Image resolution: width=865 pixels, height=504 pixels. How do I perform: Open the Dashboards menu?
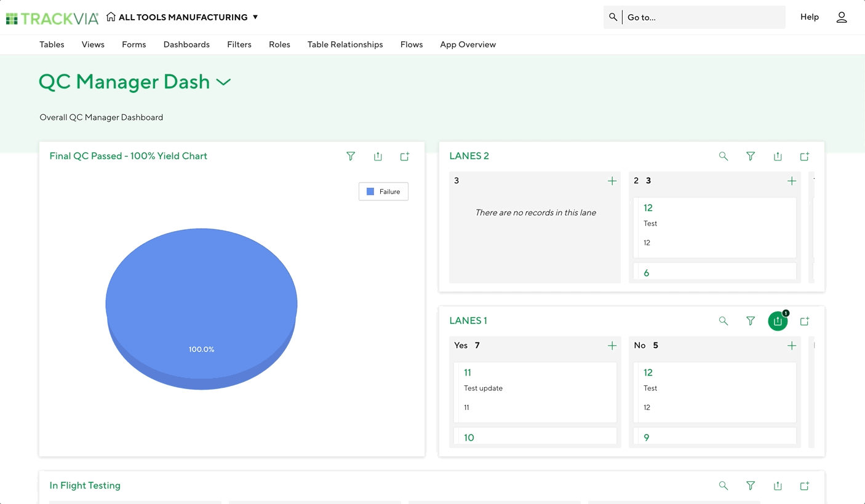186,44
